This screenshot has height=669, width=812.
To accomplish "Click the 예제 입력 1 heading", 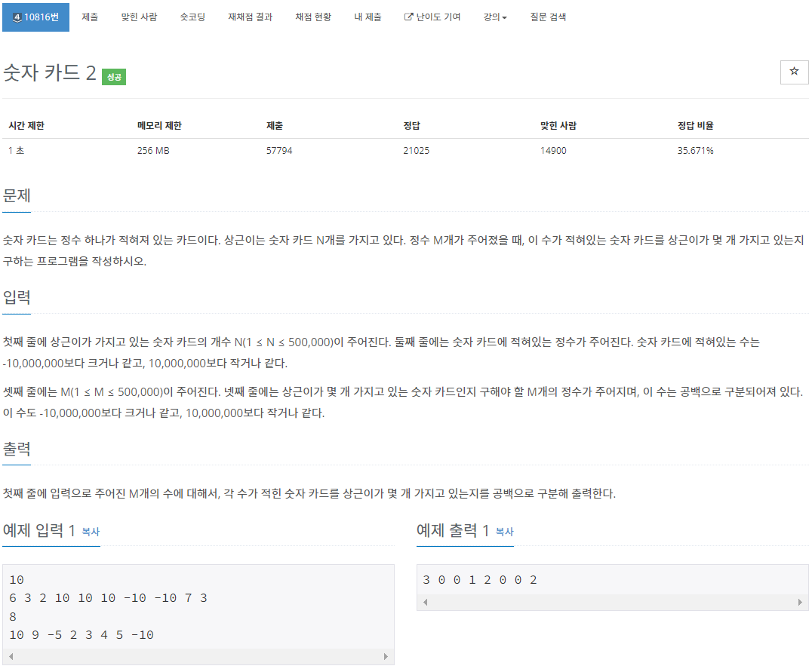I will [38, 530].
